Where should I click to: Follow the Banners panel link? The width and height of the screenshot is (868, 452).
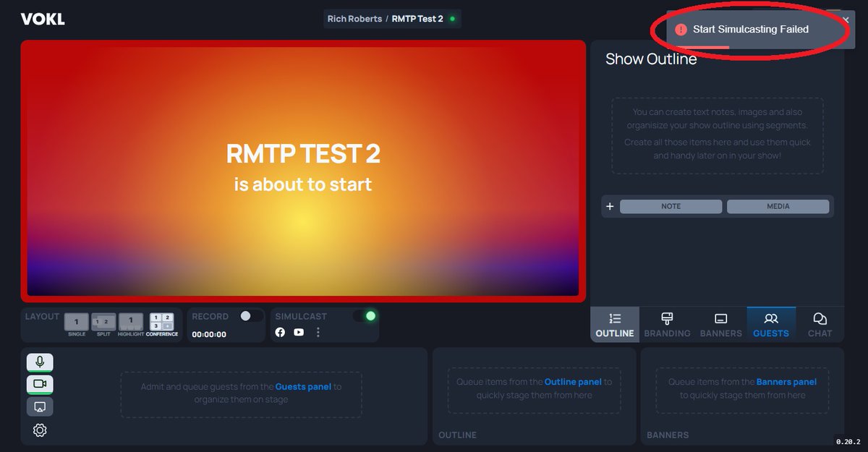click(x=786, y=382)
